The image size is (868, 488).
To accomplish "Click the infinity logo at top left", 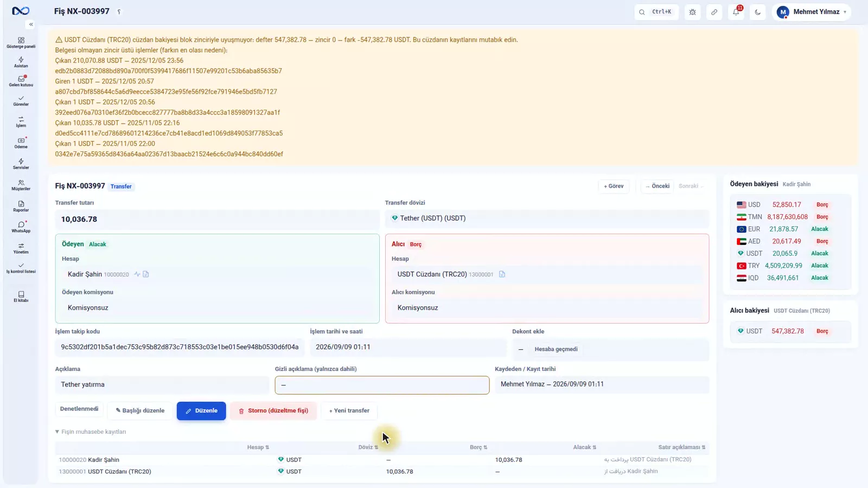I will click(21, 11).
